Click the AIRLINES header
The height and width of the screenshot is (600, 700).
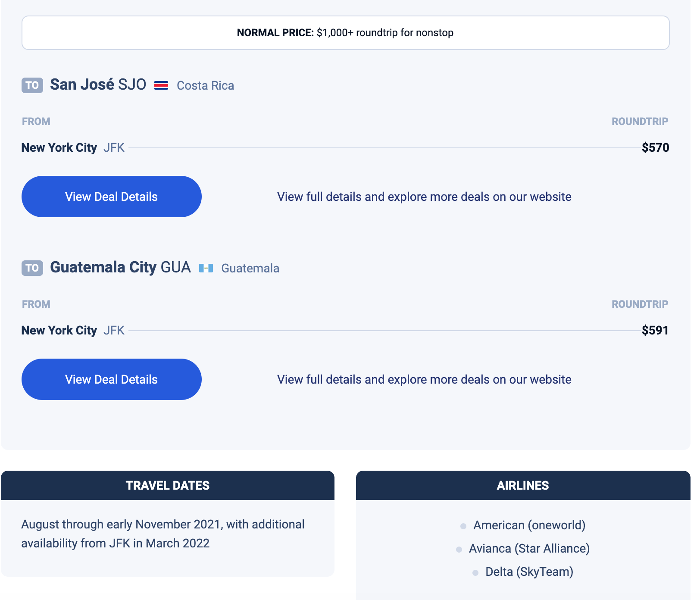(523, 485)
